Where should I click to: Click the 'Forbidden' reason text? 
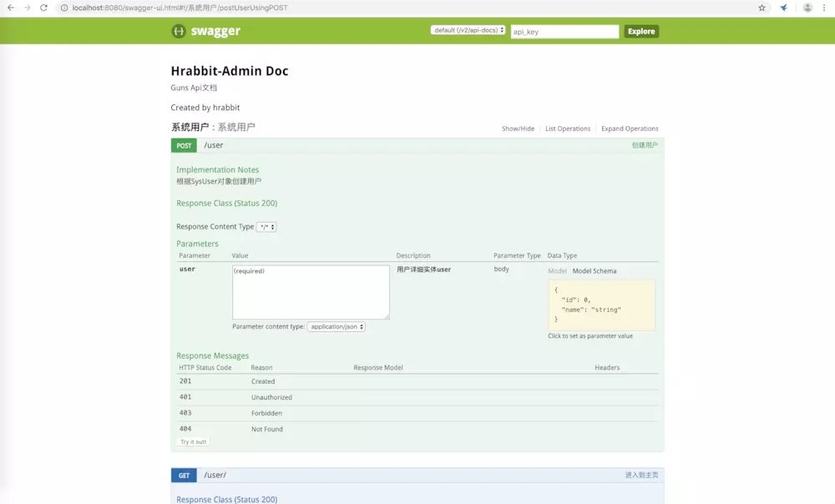[267, 414]
